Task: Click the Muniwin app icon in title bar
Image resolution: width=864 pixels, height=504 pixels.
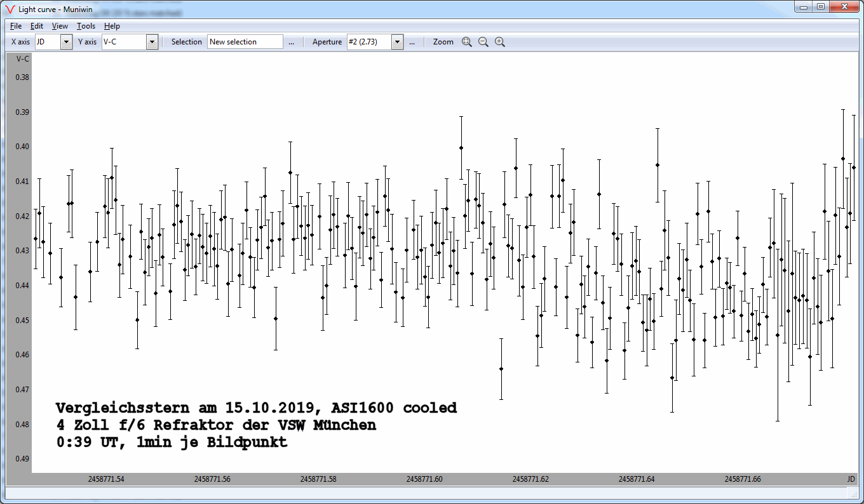Action: click(x=10, y=9)
